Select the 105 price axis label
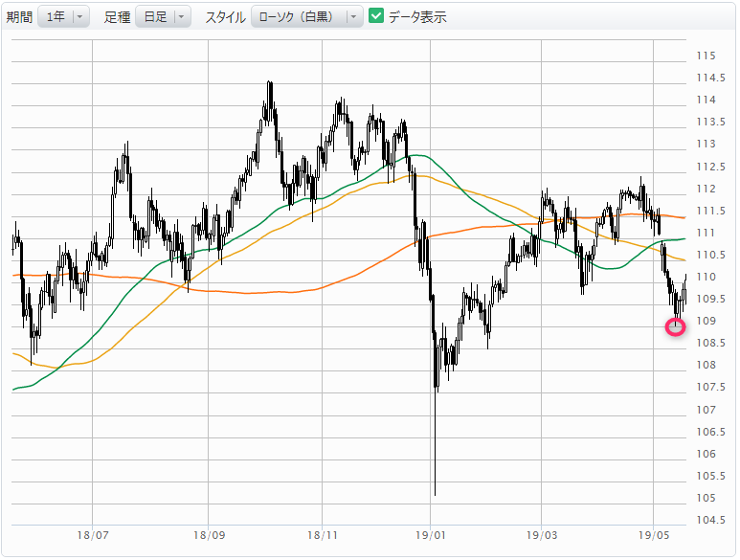Screen dimensions: 740x560 (x=706, y=498)
